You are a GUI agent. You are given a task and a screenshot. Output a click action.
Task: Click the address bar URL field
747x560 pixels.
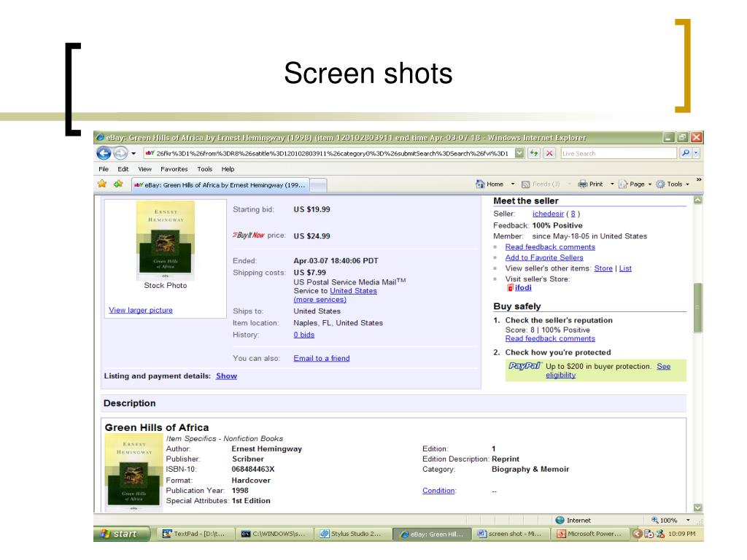coord(329,153)
